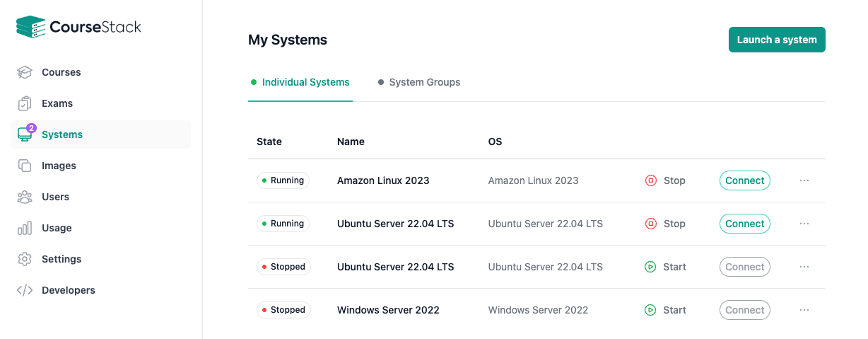Click the Systems monitor icon with badge

[25, 134]
